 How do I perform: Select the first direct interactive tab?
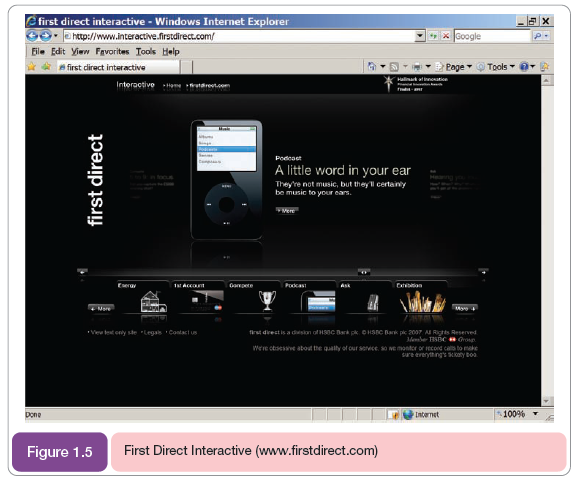(118, 67)
